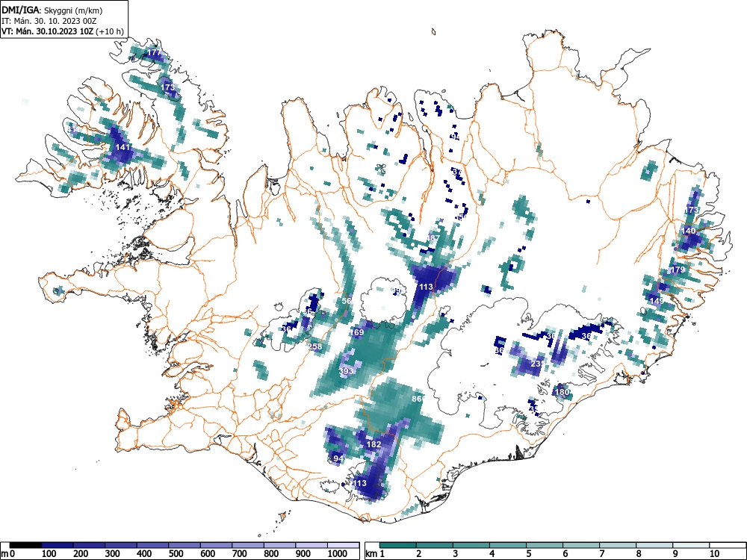Viewport: 747px width, 560px height.
Task: Click the 'VT: Mán. 30.10.2023 10Z' valid time
Action: pyautogui.click(x=48, y=31)
